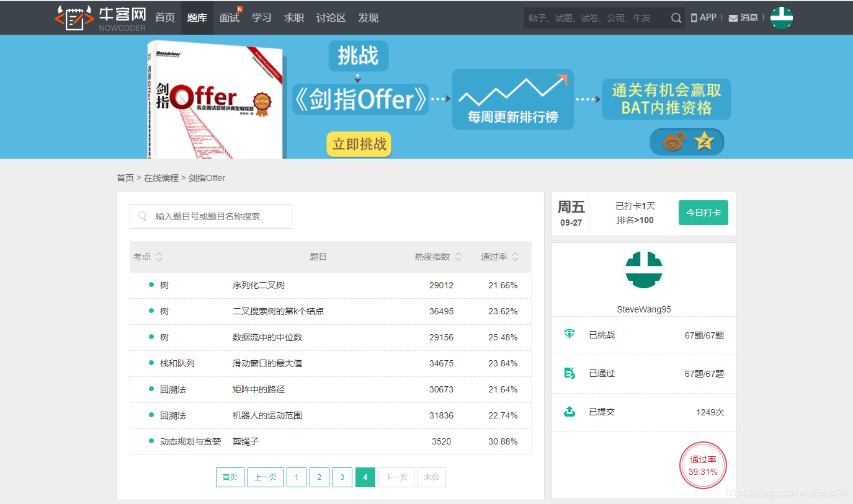Click the upload icon beside 已提交
Screen dimensions: 853x504
tap(569, 411)
